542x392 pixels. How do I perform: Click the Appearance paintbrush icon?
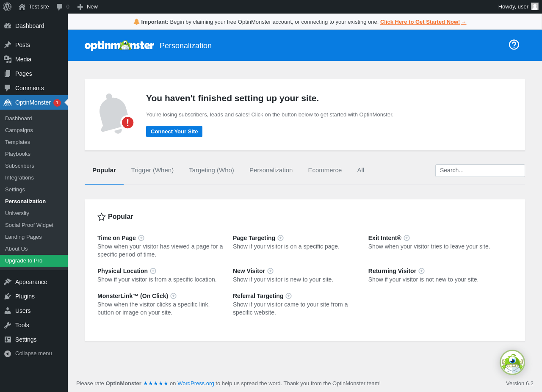tap(8, 282)
